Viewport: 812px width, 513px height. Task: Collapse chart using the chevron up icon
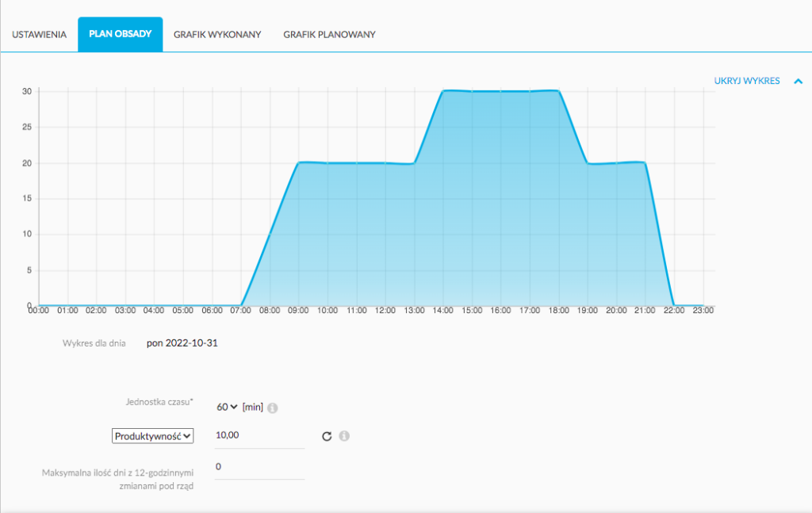pyautogui.click(x=798, y=81)
